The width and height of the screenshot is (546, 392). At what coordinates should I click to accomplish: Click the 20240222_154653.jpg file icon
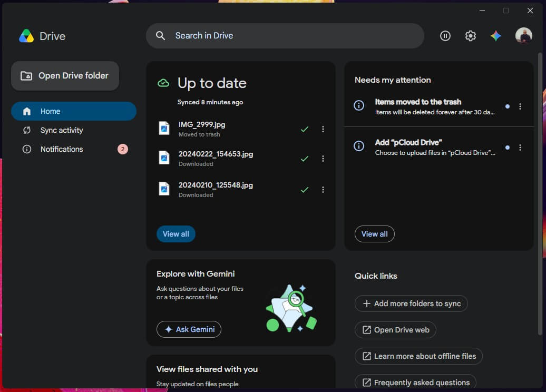click(x=164, y=158)
